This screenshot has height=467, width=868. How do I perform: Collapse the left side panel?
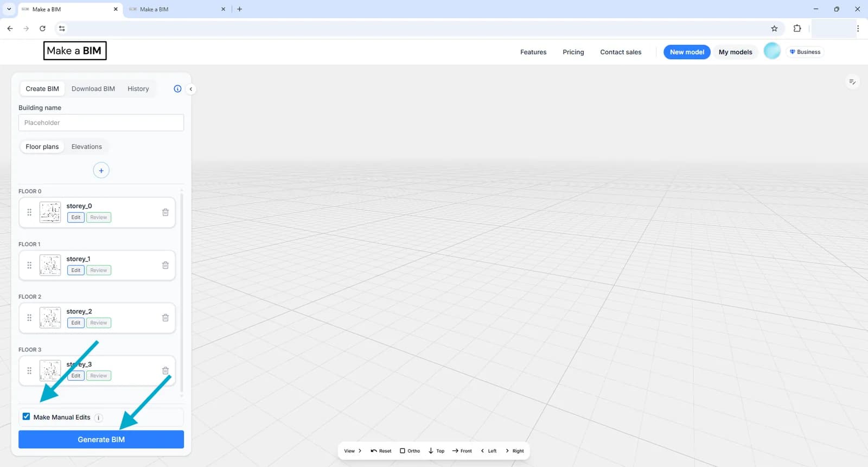(x=190, y=89)
